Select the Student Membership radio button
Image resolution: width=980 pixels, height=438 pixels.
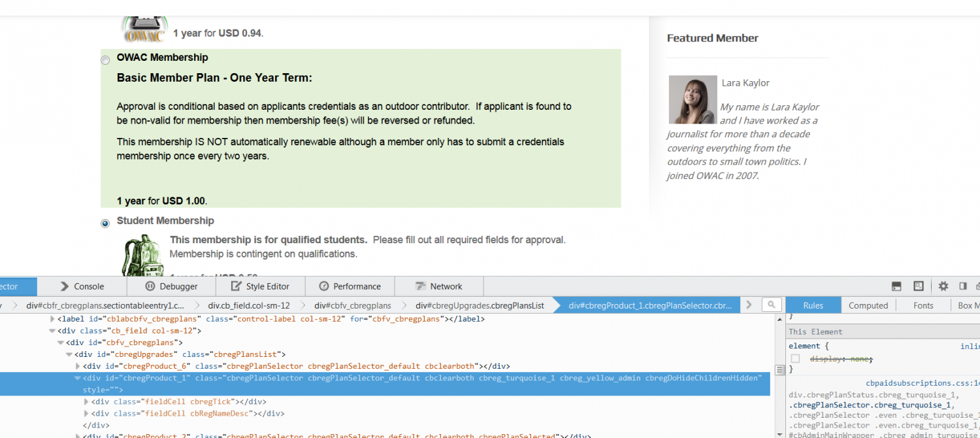105,224
